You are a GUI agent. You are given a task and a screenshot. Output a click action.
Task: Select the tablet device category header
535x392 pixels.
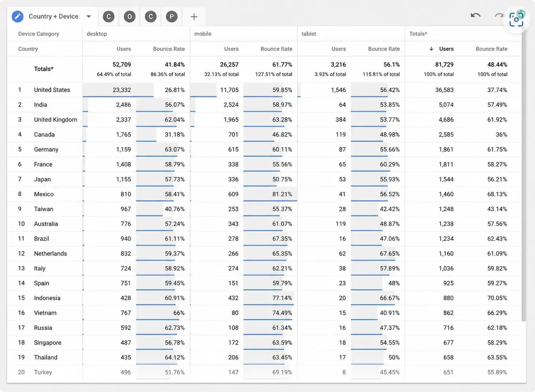coord(309,34)
